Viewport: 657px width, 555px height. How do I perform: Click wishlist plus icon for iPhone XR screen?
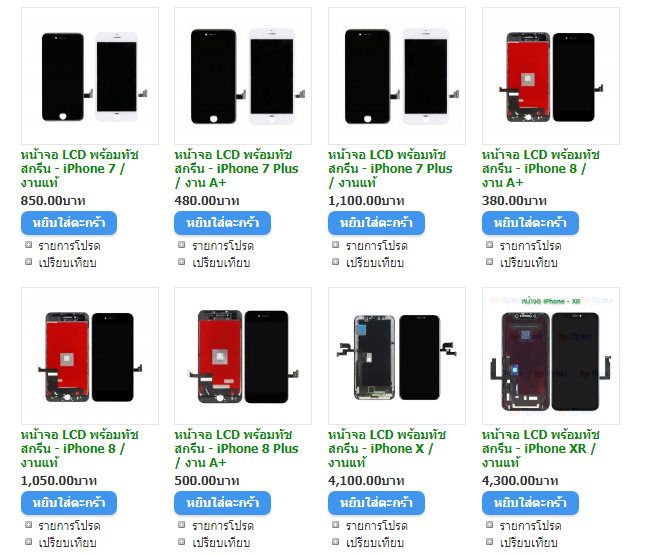point(489,524)
